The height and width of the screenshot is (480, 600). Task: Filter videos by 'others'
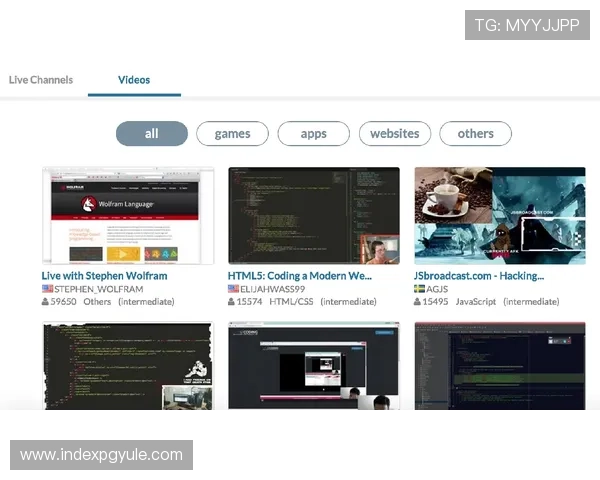(475, 134)
